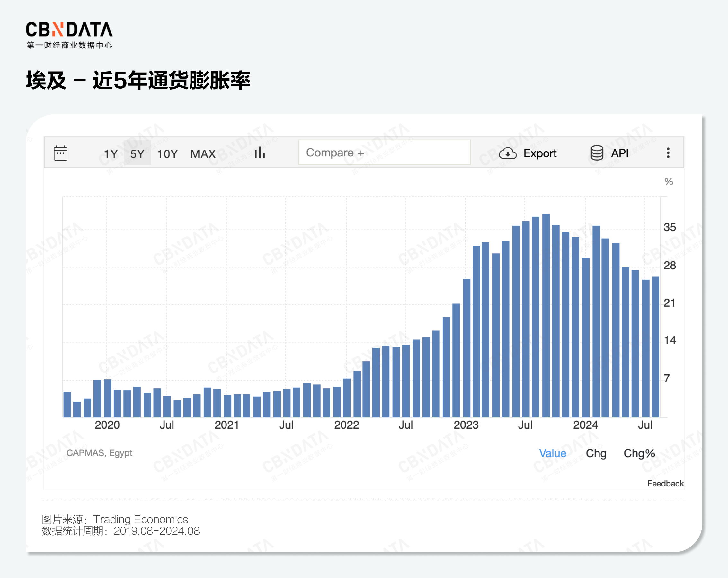
Task: Select the 1Y time range
Action: pos(111,154)
